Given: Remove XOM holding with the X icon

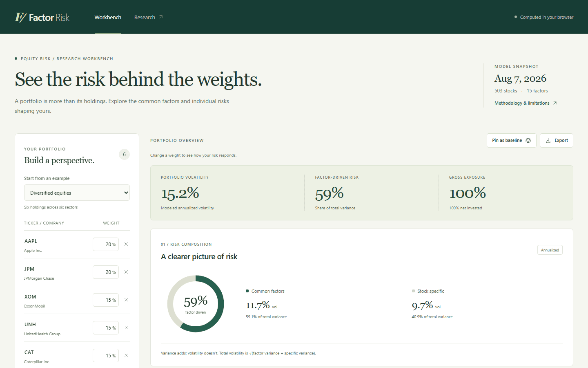Looking at the screenshot, I should pyautogui.click(x=126, y=300).
